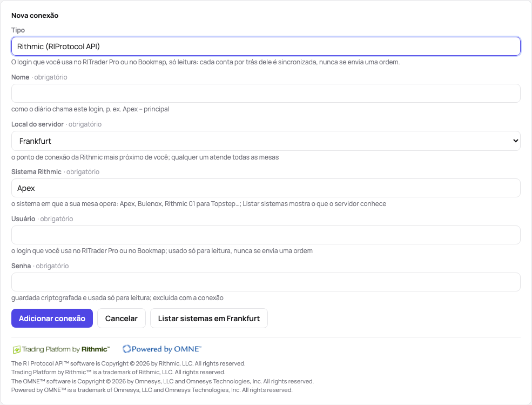Click the Adicionar conexão button

pos(52,318)
